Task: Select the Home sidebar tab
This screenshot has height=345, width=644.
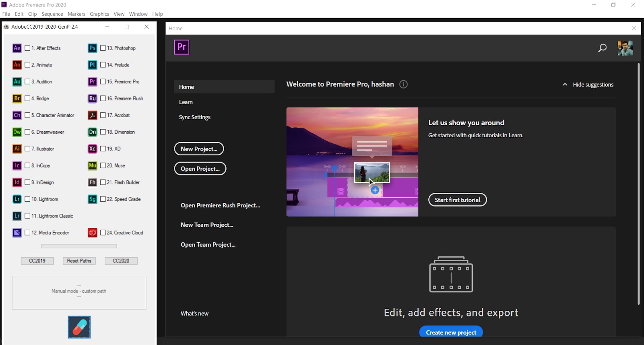Action: click(224, 87)
